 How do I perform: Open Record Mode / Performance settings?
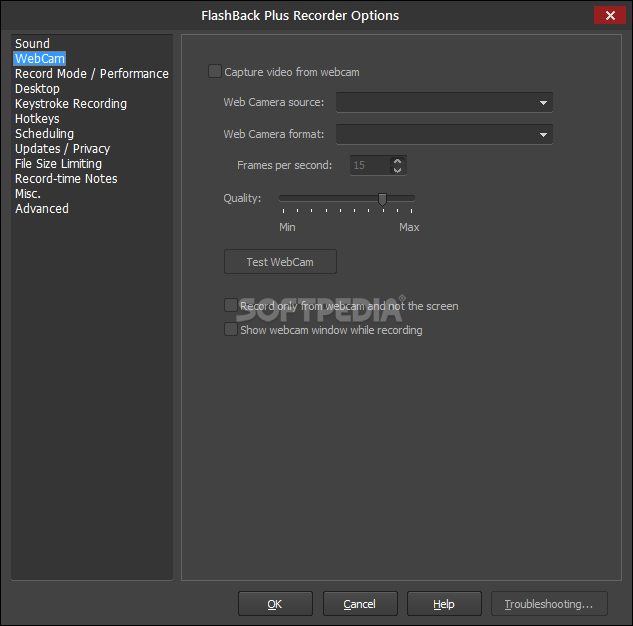pyautogui.click(x=92, y=73)
